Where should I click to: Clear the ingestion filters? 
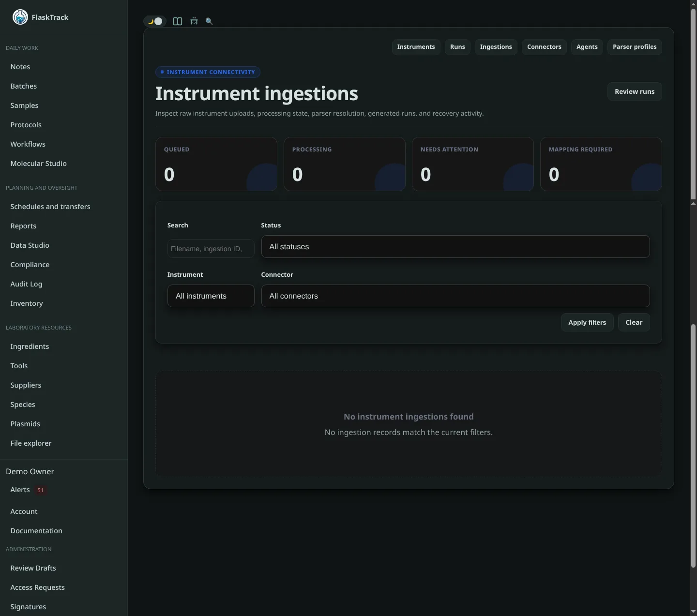[634, 322]
